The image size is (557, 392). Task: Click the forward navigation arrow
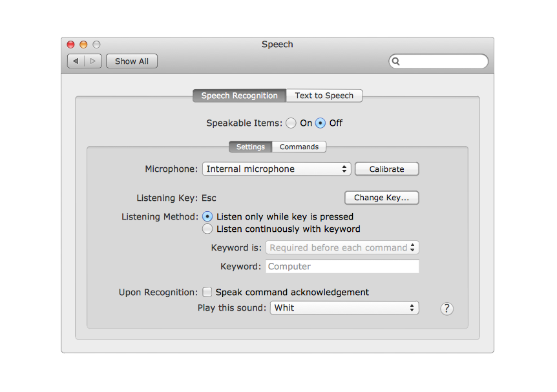[93, 61]
